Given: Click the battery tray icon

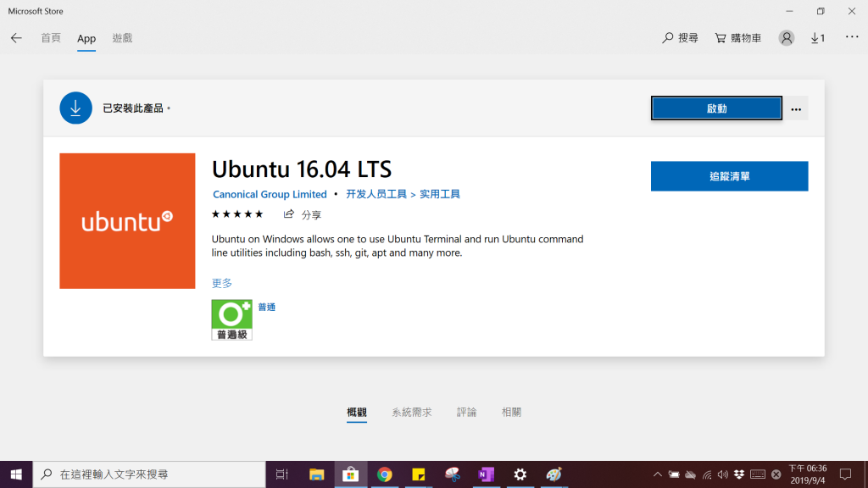Looking at the screenshot, I should (x=674, y=474).
